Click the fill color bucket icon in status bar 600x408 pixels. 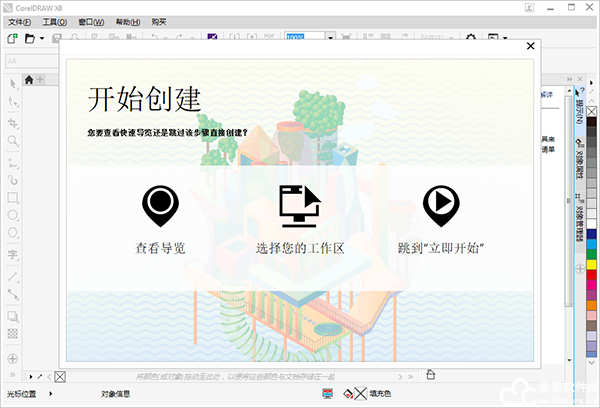(x=349, y=393)
